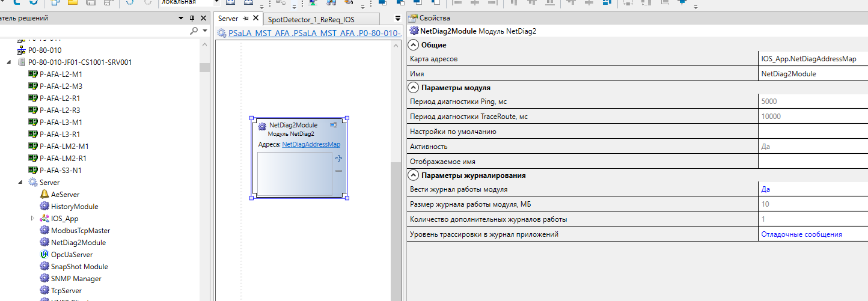The height and width of the screenshot is (301, 868).
Task: Click the SNMP Manager gear icon
Action: tap(44, 278)
